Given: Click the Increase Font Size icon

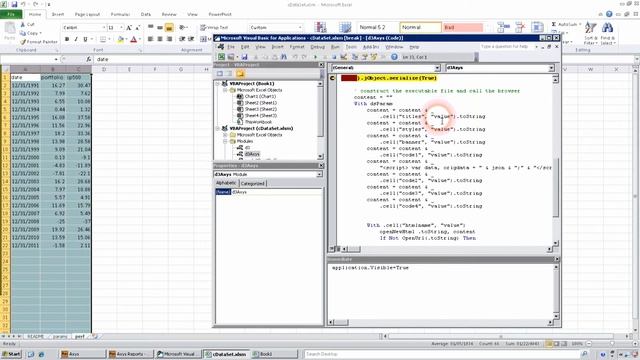Looking at the screenshot, I should point(129,27).
